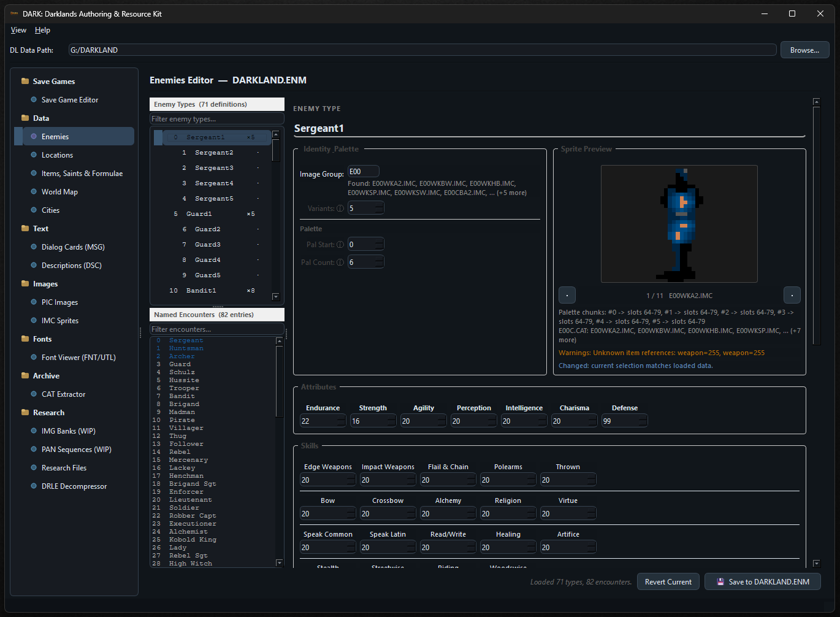Image resolution: width=840 pixels, height=617 pixels.
Task: Click the Text folder icon
Action: pos(25,228)
